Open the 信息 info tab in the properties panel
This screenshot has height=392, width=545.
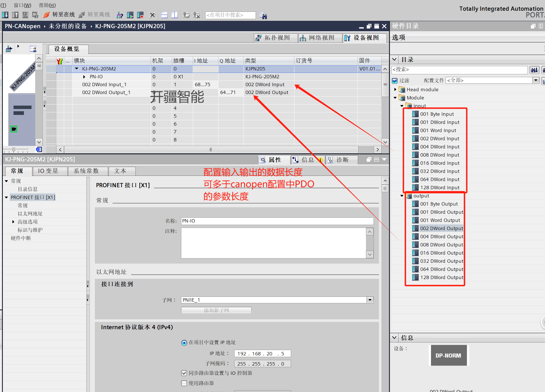pyautogui.click(x=307, y=160)
